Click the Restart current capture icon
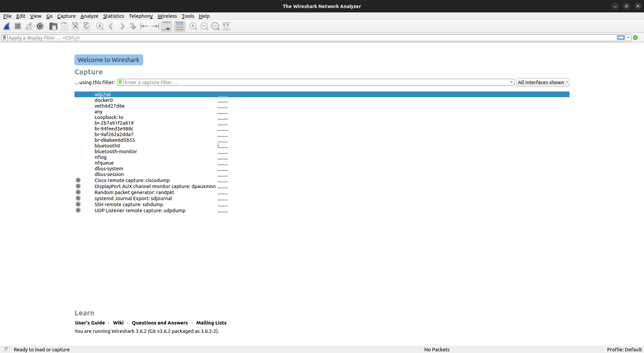Image resolution: width=644 pixels, height=353 pixels. click(29, 26)
